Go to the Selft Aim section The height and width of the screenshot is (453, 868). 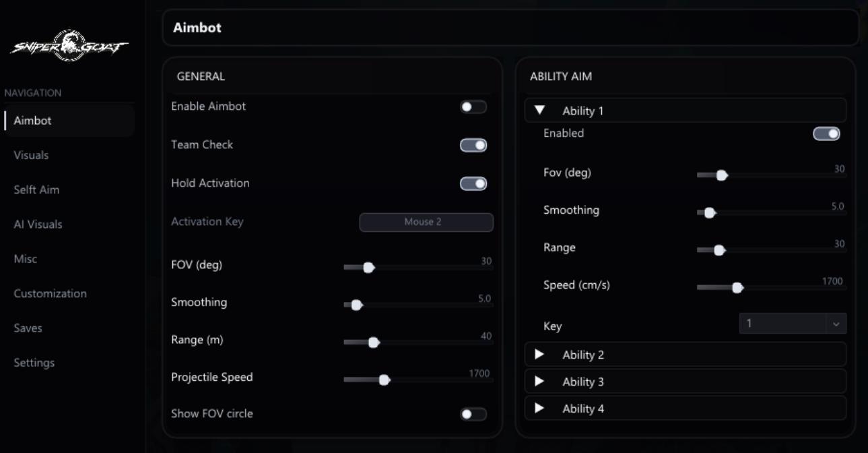[x=36, y=189]
